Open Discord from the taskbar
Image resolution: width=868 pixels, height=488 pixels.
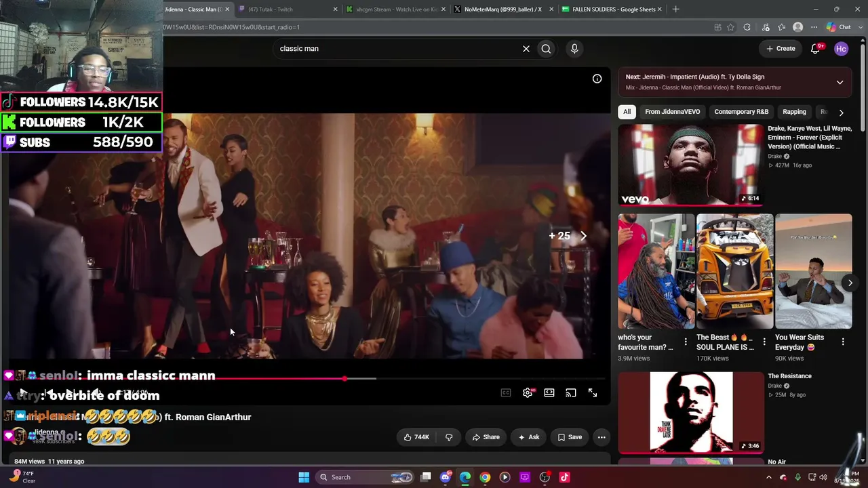point(446,477)
